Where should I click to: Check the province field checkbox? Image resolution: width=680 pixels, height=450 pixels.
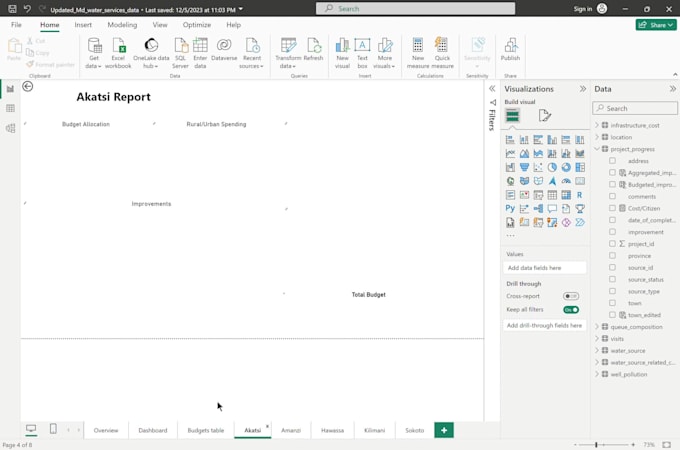point(612,256)
